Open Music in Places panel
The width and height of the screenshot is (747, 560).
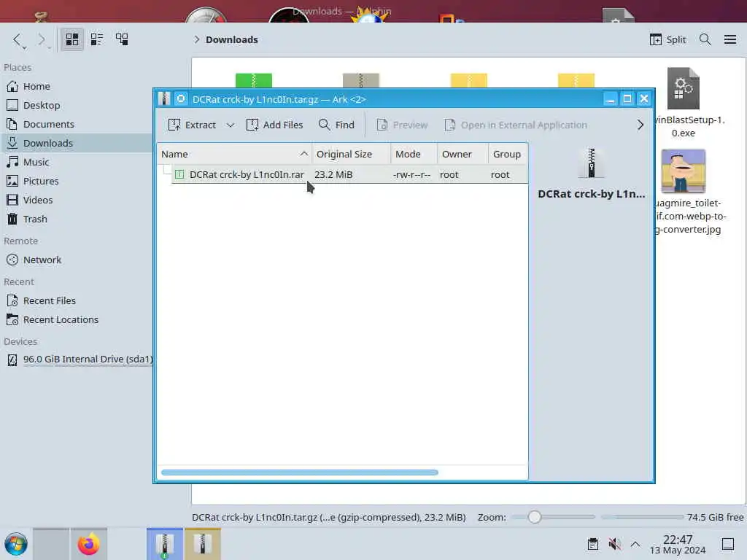pos(76,162)
